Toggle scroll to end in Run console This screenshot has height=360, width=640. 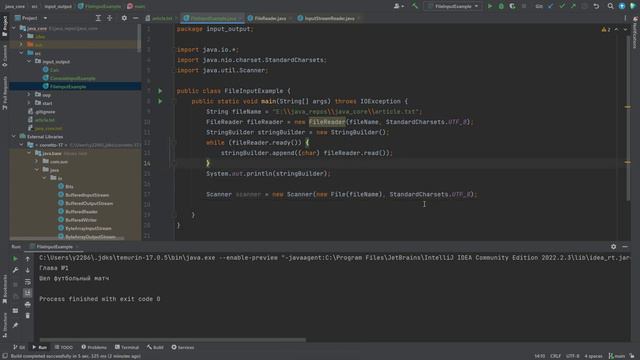point(28,293)
